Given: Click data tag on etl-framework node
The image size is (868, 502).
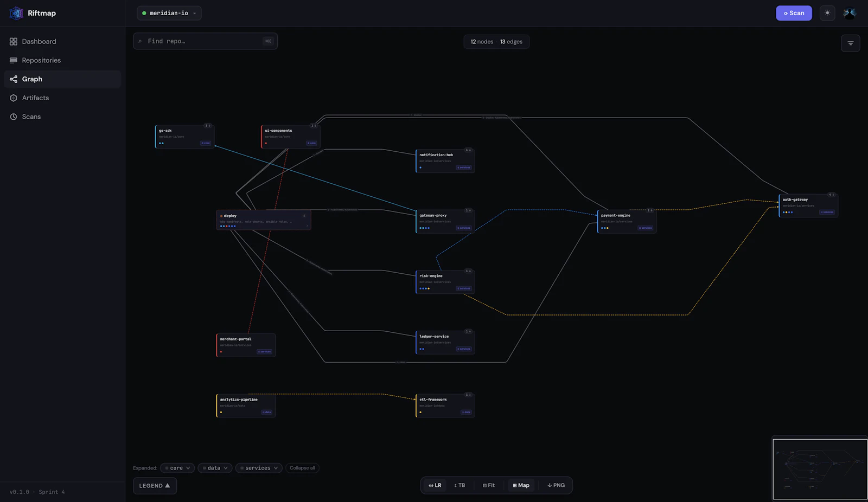Looking at the screenshot, I should [x=467, y=412].
